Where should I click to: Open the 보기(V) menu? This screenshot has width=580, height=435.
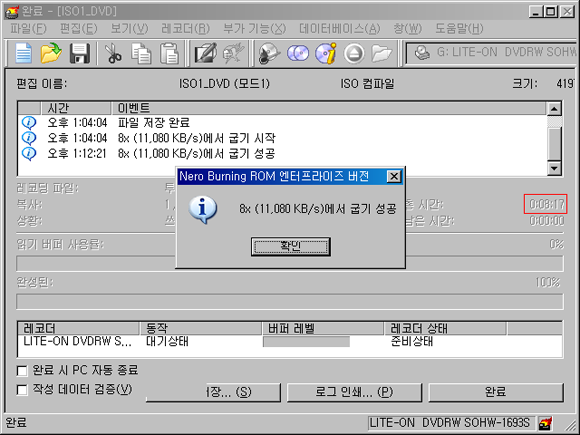coord(129,28)
